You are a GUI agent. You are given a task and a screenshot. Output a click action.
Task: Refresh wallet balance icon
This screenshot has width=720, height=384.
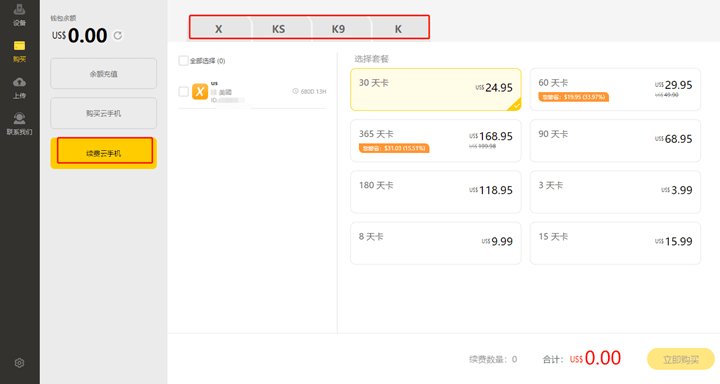point(118,35)
